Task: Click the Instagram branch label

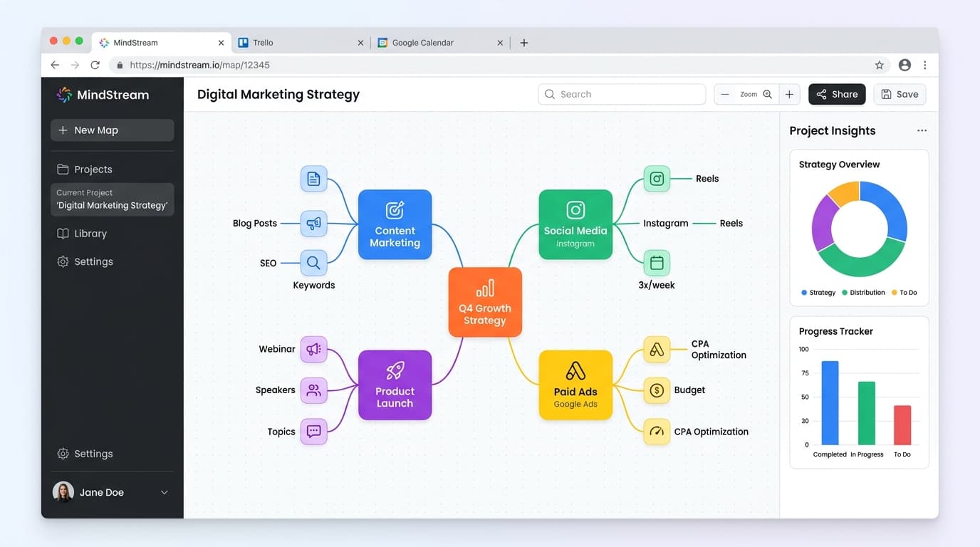Action: [x=666, y=223]
